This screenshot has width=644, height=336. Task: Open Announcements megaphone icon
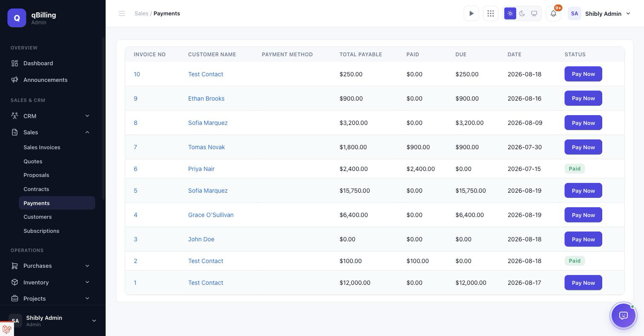click(x=14, y=80)
